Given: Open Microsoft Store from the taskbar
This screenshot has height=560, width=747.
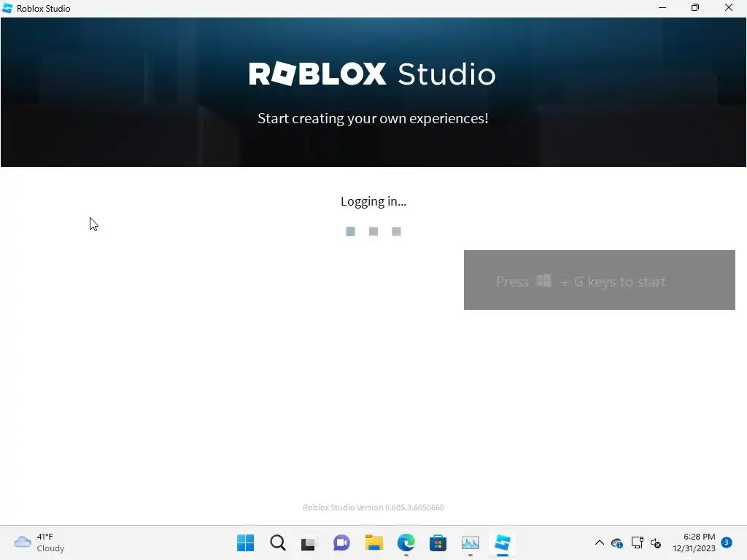Looking at the screenshot, I should [438, 542].
